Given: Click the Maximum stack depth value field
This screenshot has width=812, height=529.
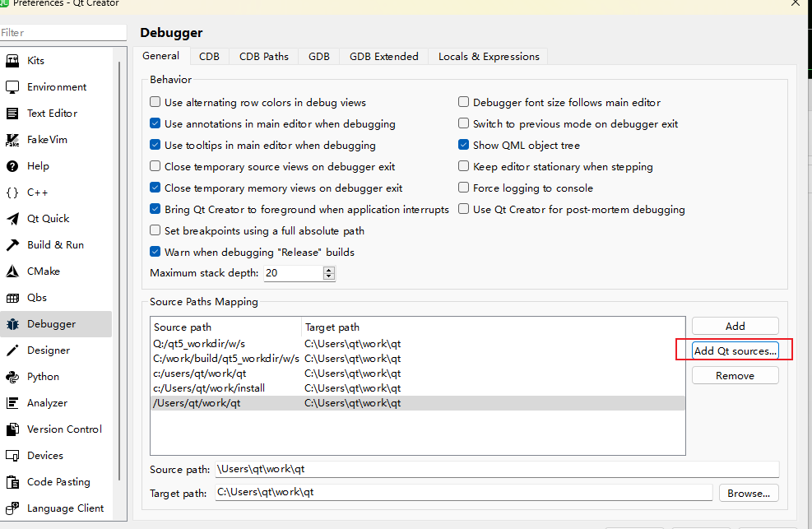Looking at the screenshot, I should click(x=294, y=273).
